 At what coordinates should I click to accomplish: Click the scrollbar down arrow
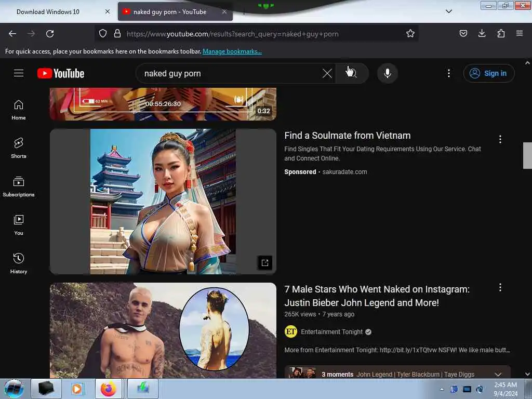pos(527,374)
